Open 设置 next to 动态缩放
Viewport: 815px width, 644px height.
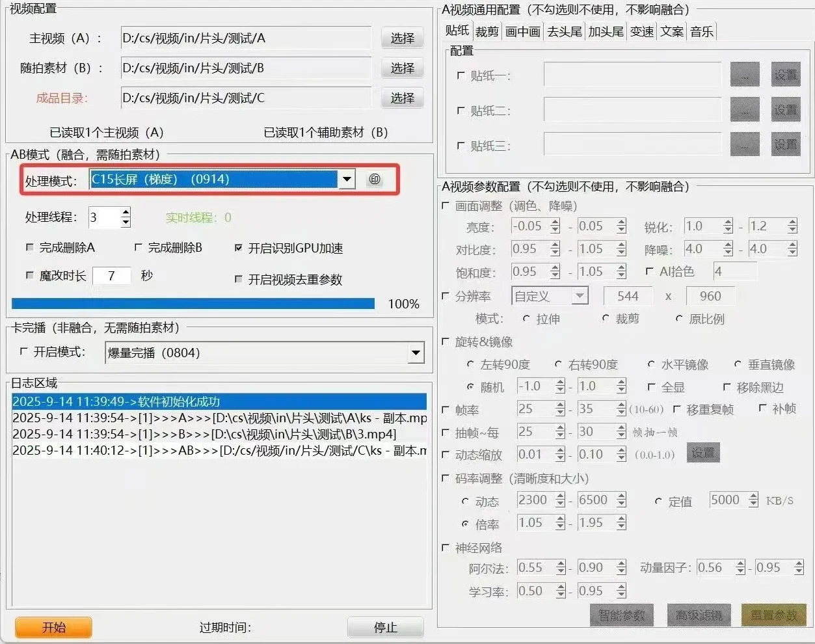click(702, 453)
